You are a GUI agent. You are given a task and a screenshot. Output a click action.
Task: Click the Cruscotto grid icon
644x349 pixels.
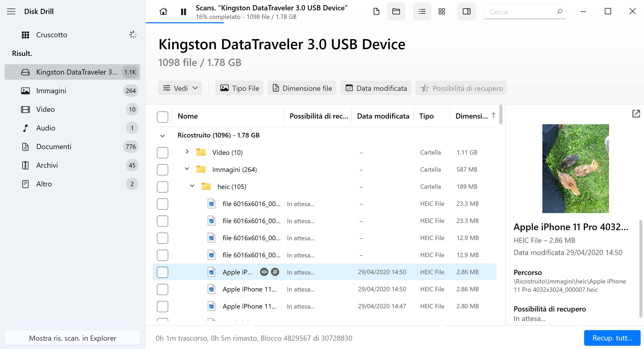click(x=25, y=35)
